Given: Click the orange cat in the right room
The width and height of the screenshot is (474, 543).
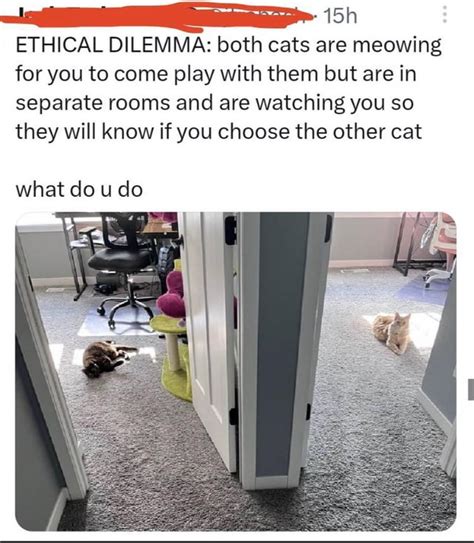Looking at the screenshot, I should pyautogui.click(x=392, y=332).
